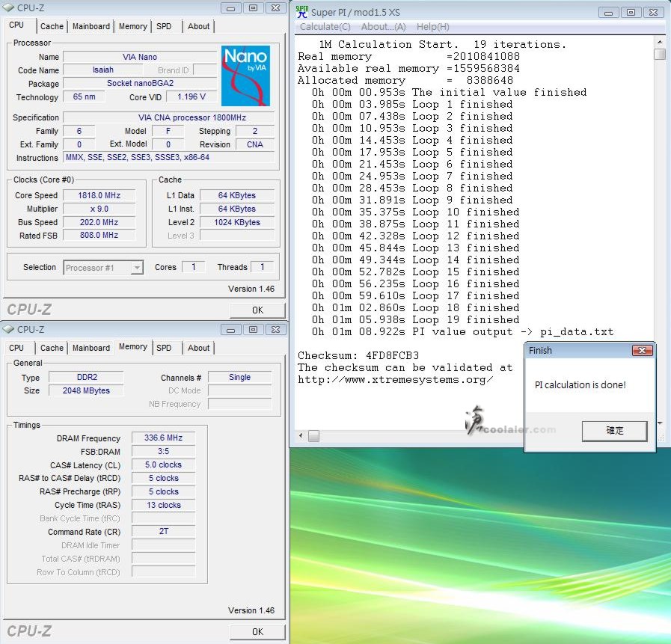Open Mainboard tab in CPU-Z memory timings window
This screenshot has height=644, width=671.
[91, 348]
